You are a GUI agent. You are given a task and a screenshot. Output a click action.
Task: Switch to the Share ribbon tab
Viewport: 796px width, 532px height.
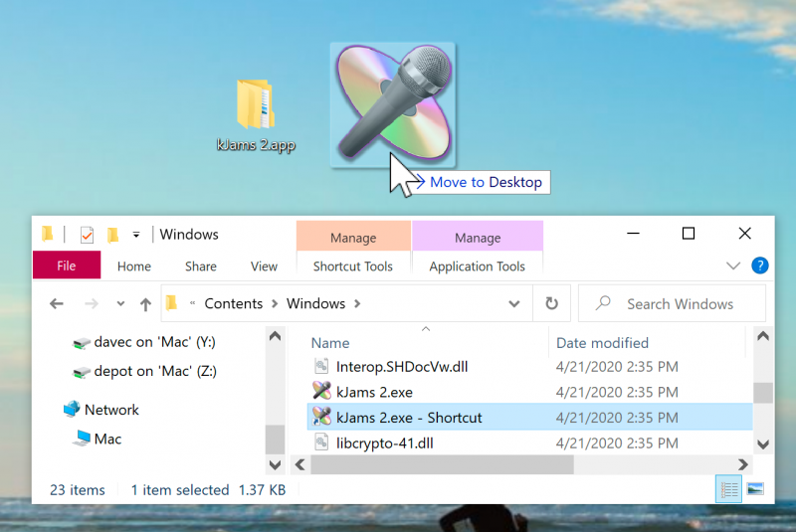coord(201,266)
